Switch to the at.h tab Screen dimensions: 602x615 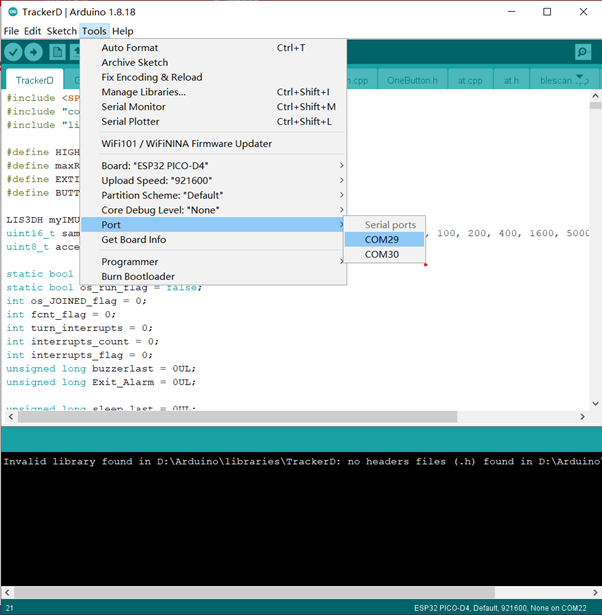pos(511,80)
